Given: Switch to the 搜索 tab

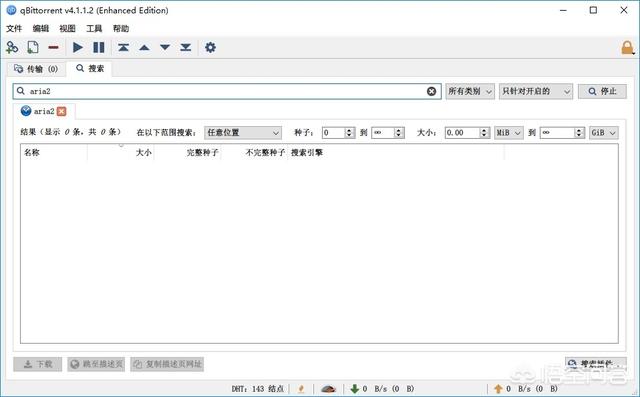Looking at the screenshot, I should point(90,69).
